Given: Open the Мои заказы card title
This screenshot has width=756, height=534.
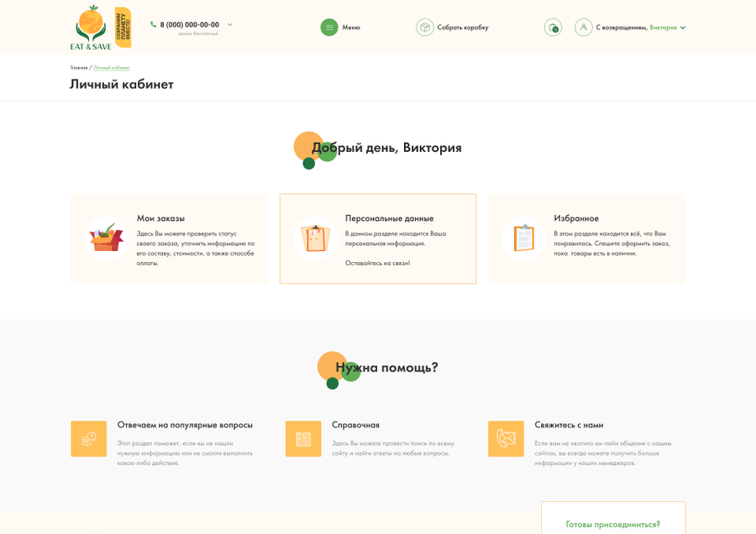Looking at the screenshot, I should point(160,218).
